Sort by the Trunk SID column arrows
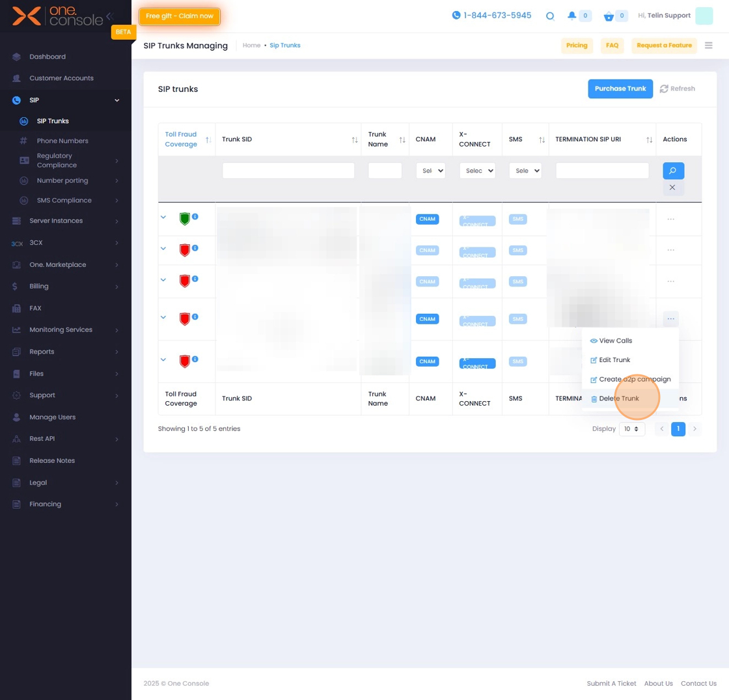 [355, 139]
